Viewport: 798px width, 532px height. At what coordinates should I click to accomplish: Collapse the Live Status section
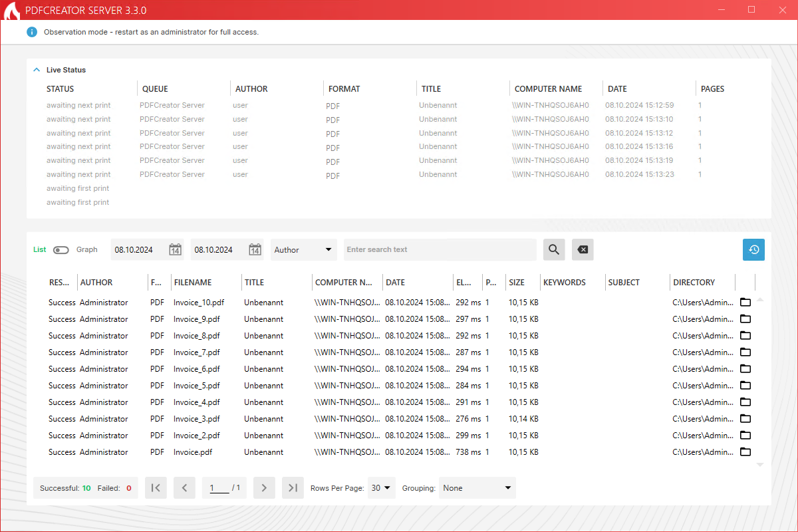(37, 70)
